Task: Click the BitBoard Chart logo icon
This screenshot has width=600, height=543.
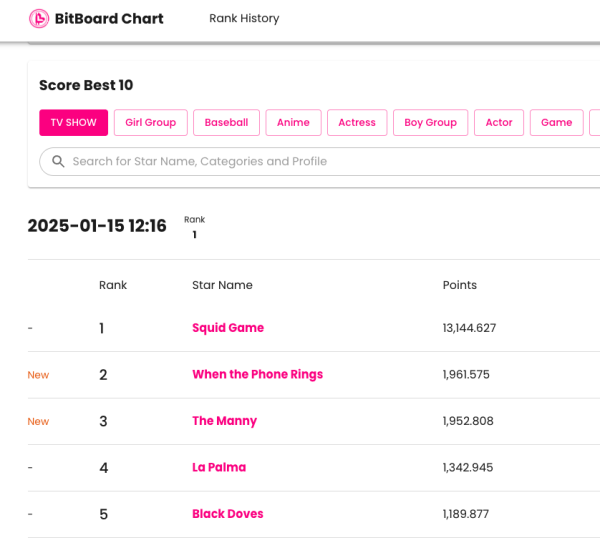Action: [x=39, y=19]
